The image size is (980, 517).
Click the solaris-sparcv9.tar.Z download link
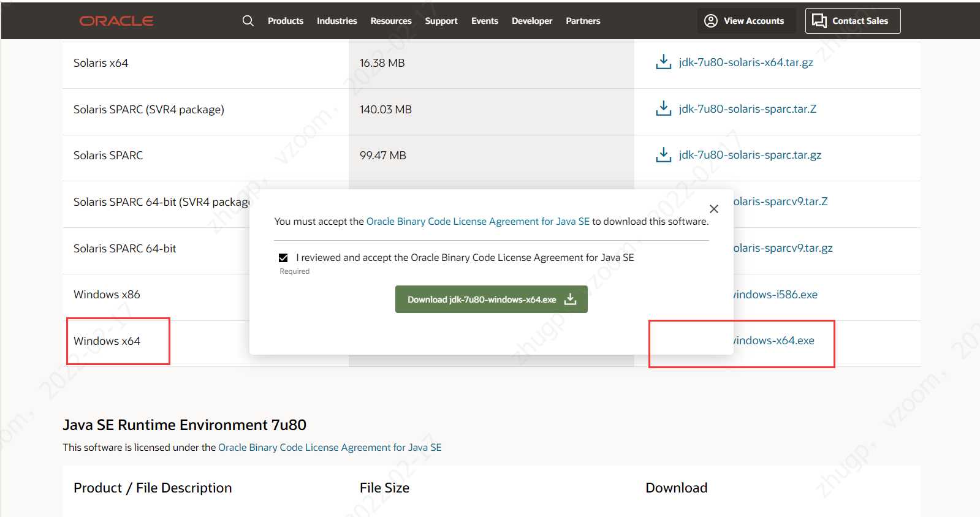780,202
